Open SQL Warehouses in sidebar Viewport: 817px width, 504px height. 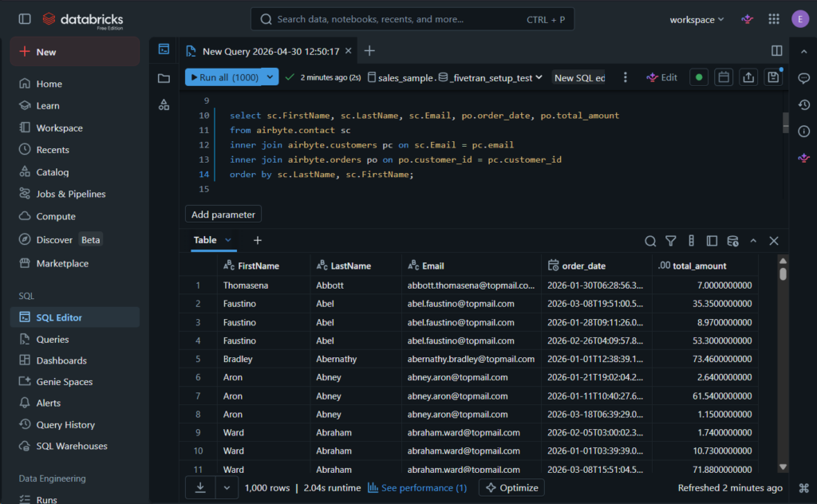(74, 446)
